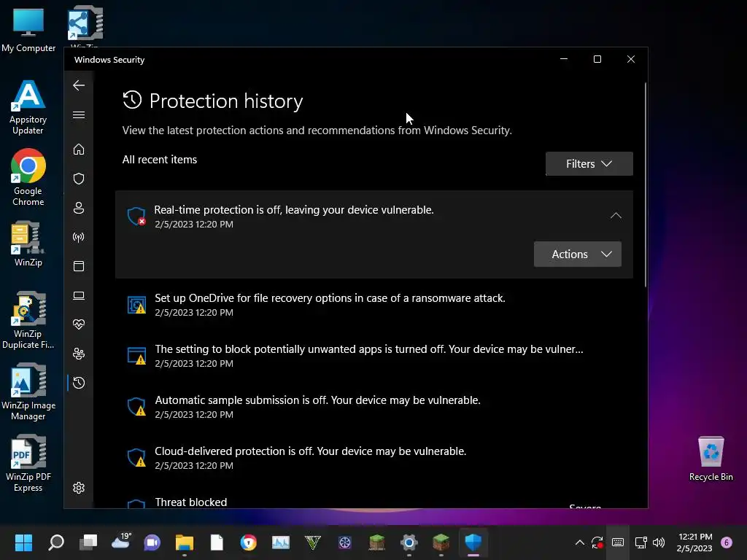Image resolution: width=747 pixels, height=560 pixels.
Task: Click the Cloud-delivered protection shield icon
Action: [136, 458]
